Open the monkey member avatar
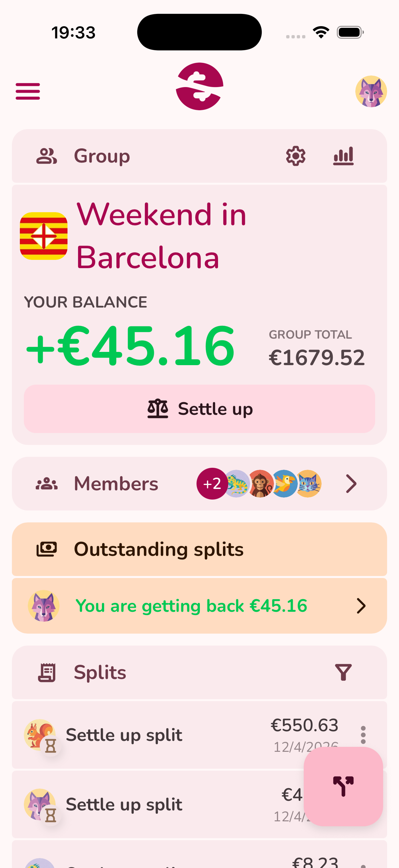The height and width of the screenshot is (868, 399). pyautogui.click(x=260, y=484)
